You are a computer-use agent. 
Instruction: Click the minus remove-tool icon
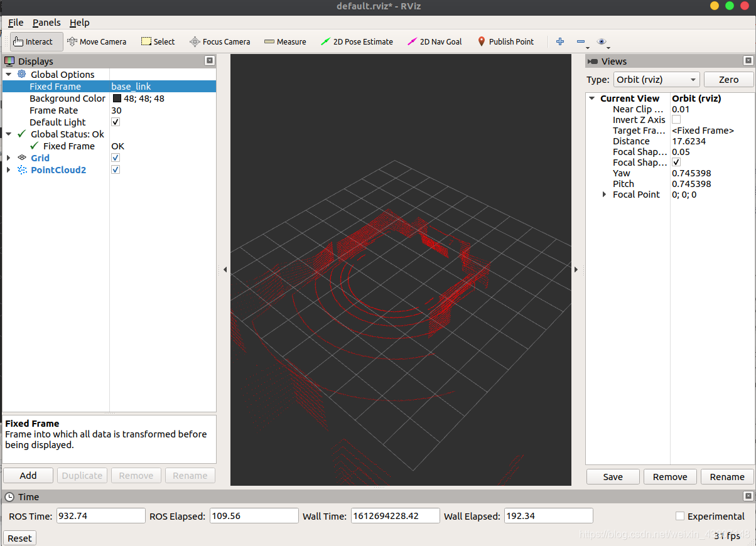coord(581,41)
